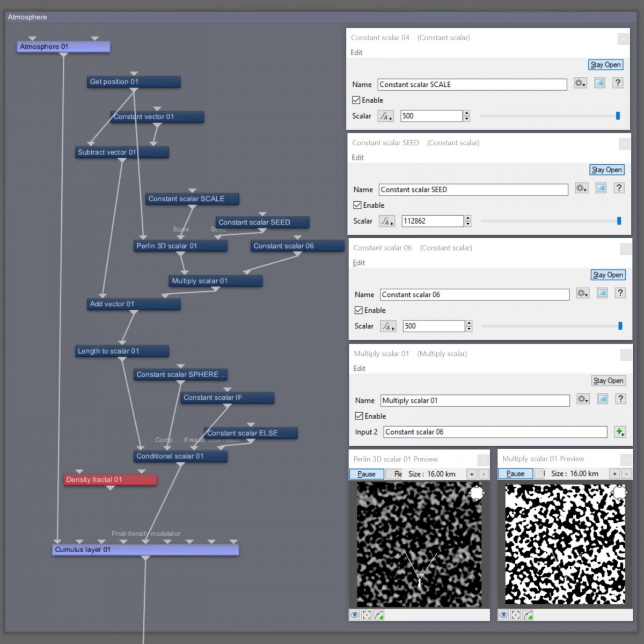Open help for Constant scalar SCALE panel
Screen dimensions: 644x644
click(618, 83)
